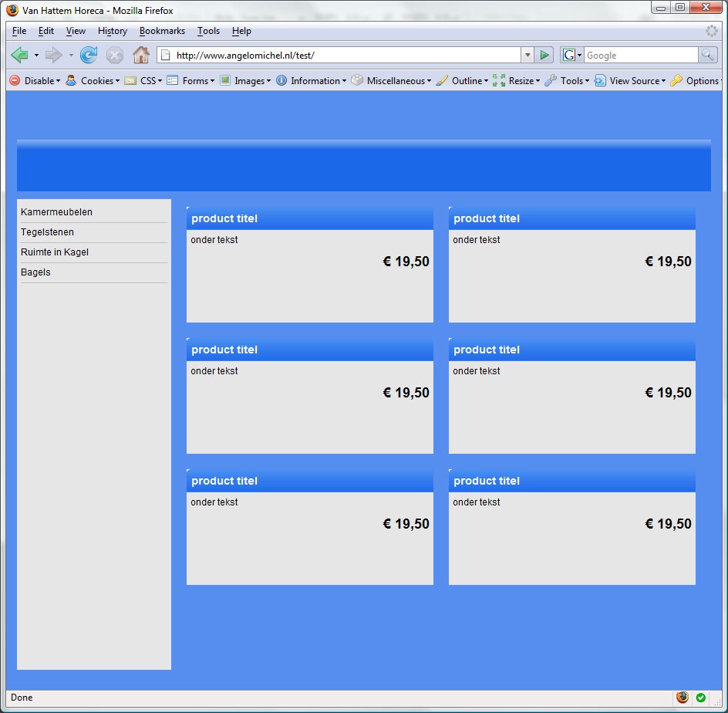Close the Firefox window

[x=706, y=8]
